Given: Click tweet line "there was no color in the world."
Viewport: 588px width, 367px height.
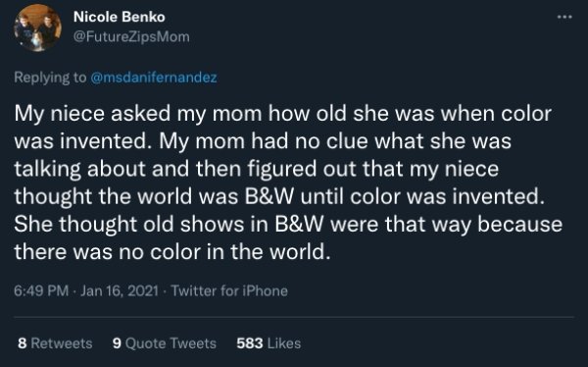Looking at the screenshot, I should pos(172,251).
